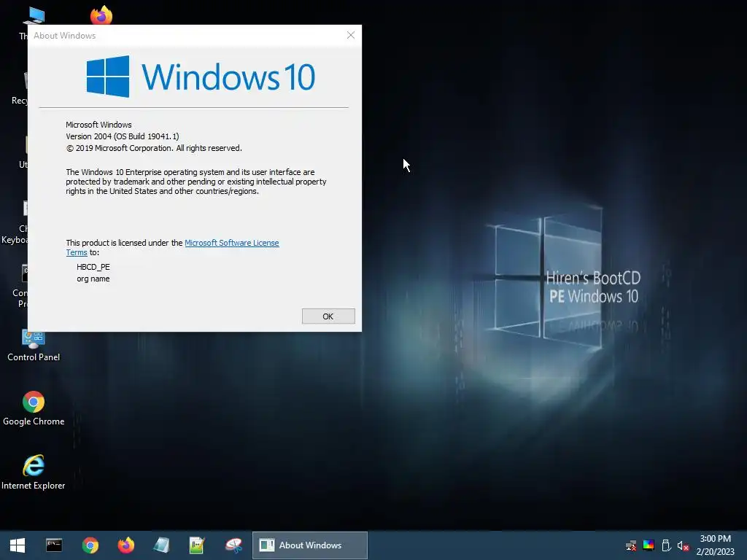Open the Firefox desktop icon
Screen dimensions: 747x560
pos(101,15)
